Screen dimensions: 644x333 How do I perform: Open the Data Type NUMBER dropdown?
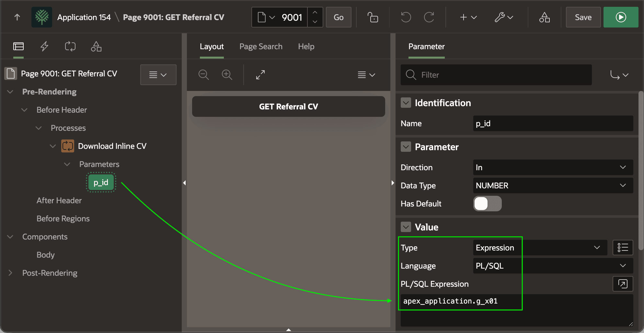point(553,185)
